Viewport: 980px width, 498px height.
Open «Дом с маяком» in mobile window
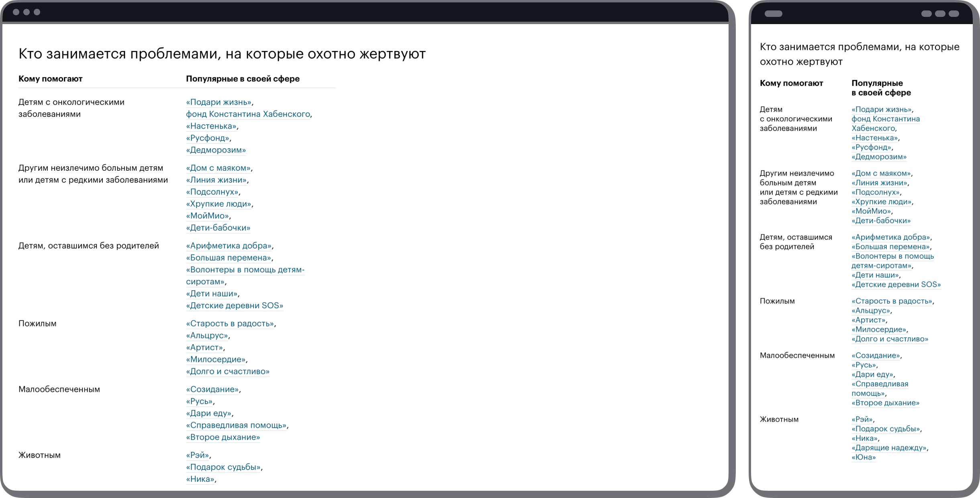[881, 174]
